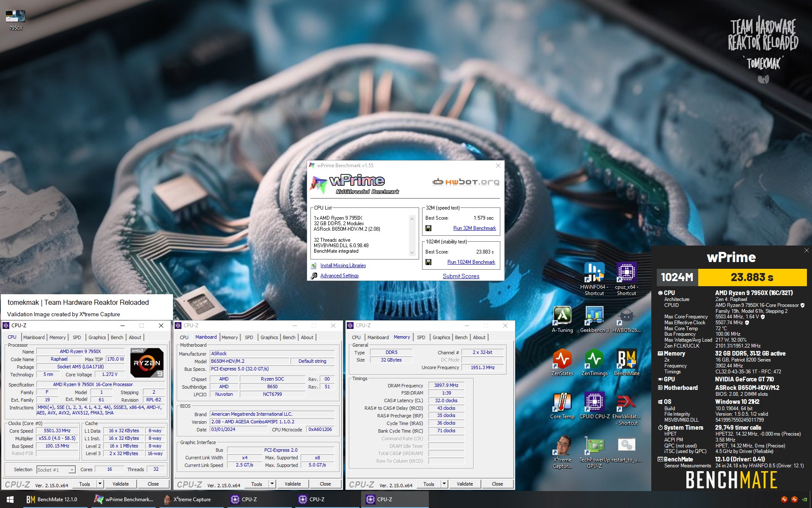Open the SPD tab in the CPU-Z Mainboard window

249,337
